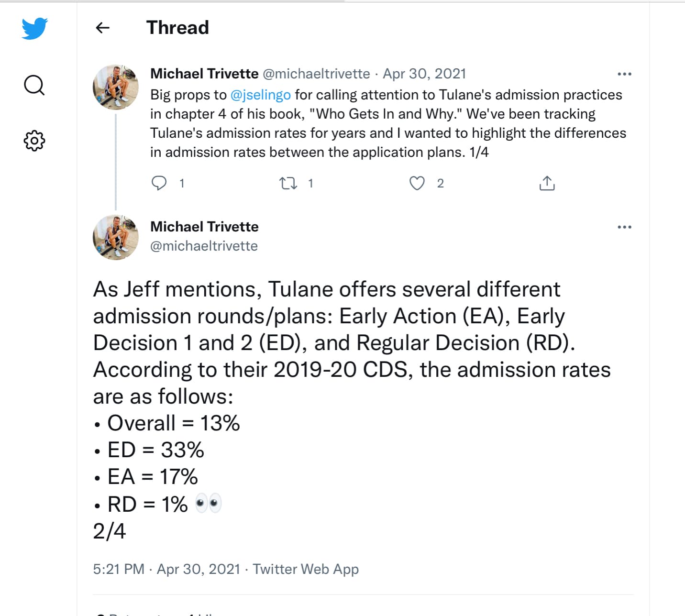
Task: Open more options on second tweet
Action: (x=624, y=227)
